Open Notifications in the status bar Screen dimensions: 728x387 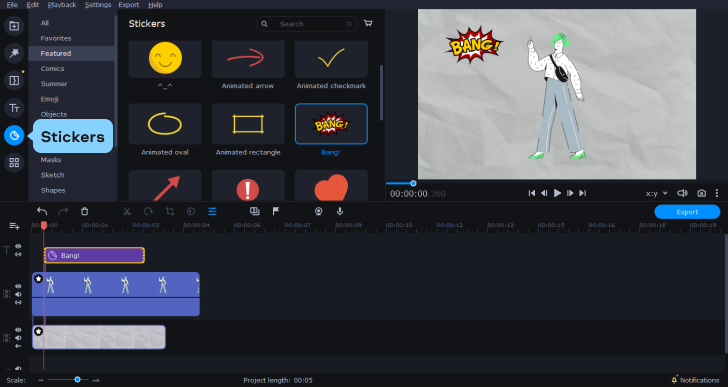695,380
